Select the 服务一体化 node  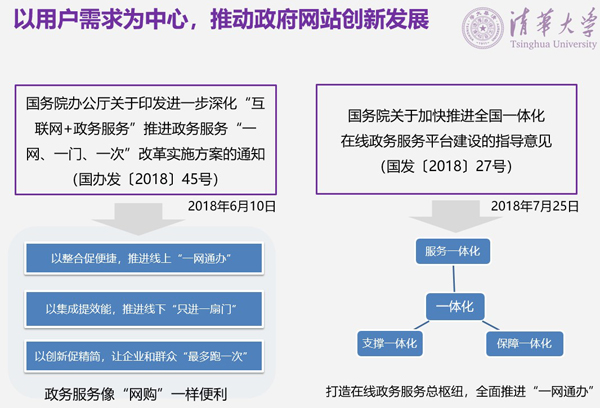pyautogui.click(x=453, y=251)
